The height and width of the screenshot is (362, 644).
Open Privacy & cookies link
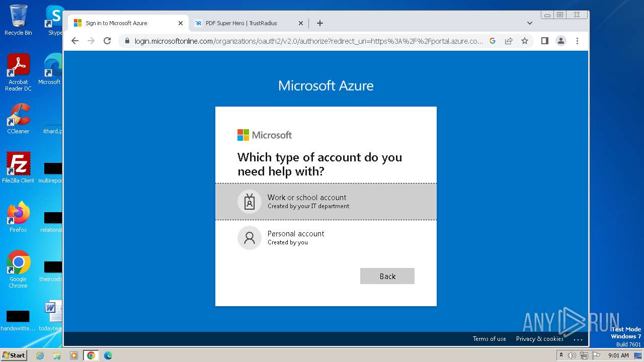click(539, 339)
